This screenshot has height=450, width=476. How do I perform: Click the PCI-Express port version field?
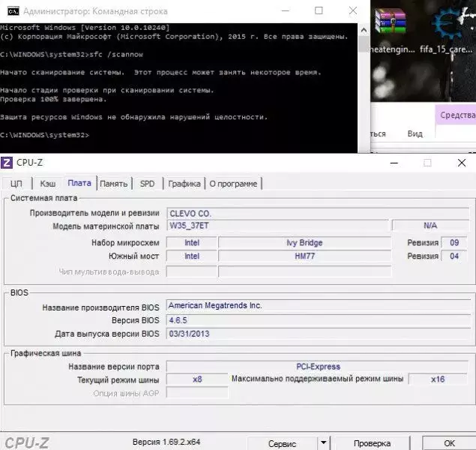[x=318, y=367]
